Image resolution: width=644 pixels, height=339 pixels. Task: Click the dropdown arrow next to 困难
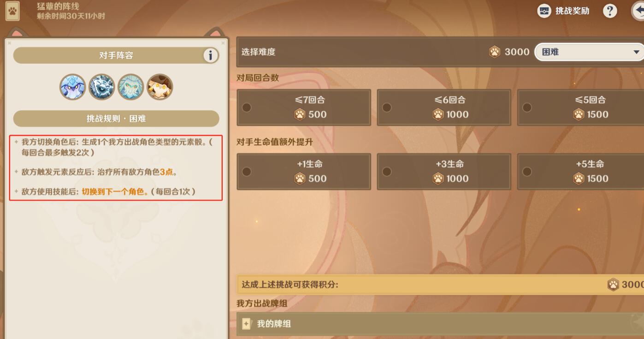[x=637, y=52]
